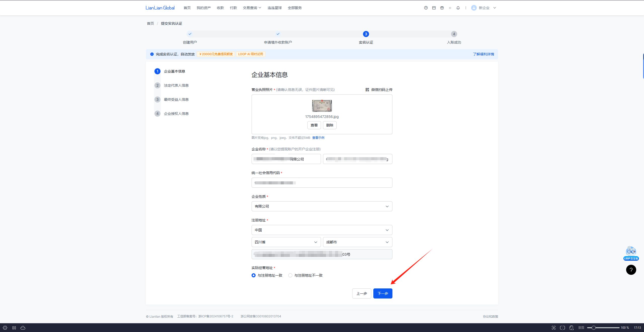Click the WeChat QR code upload icon

coord(367,90)
